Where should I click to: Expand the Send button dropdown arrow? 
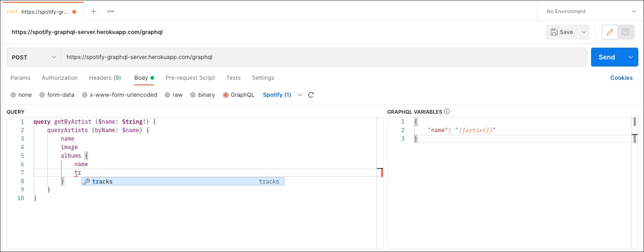(631, 57)
